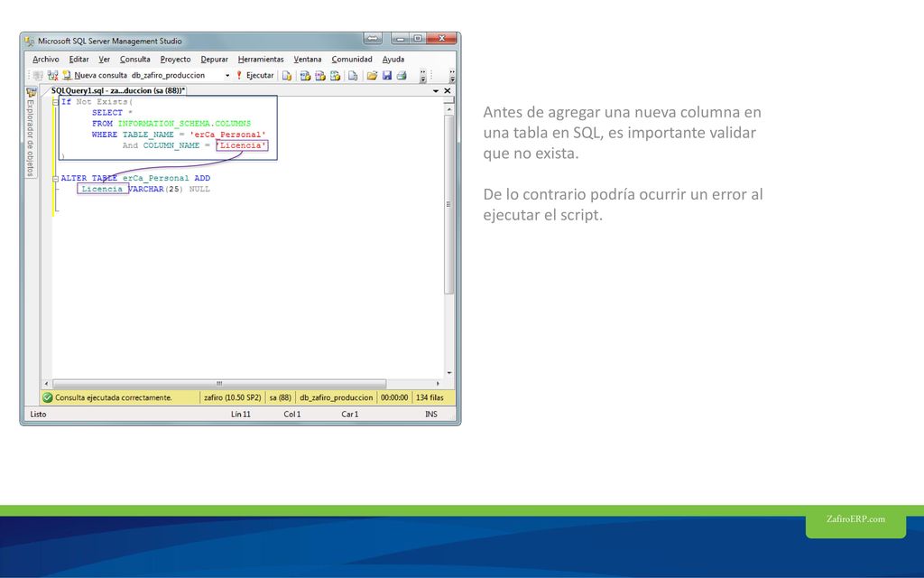Click the print icon in toolbar
924x578 pixels.
[402, 76]
